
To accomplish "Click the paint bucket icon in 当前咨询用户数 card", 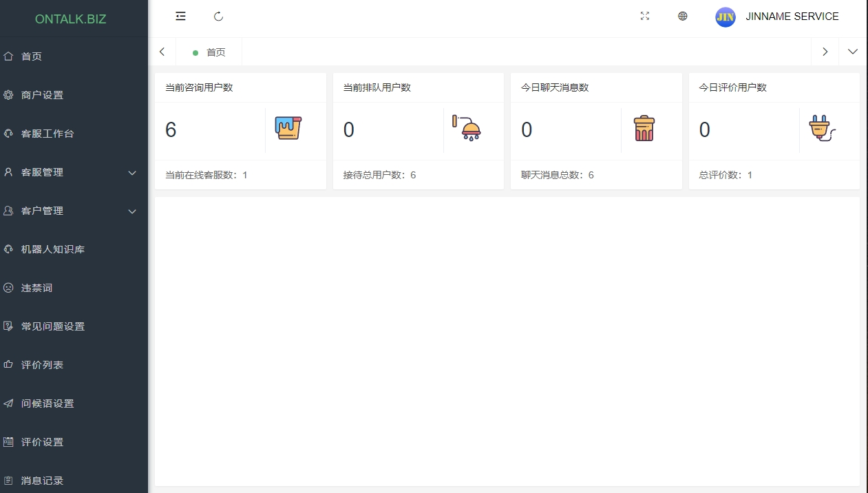I will tap(288, 129).
